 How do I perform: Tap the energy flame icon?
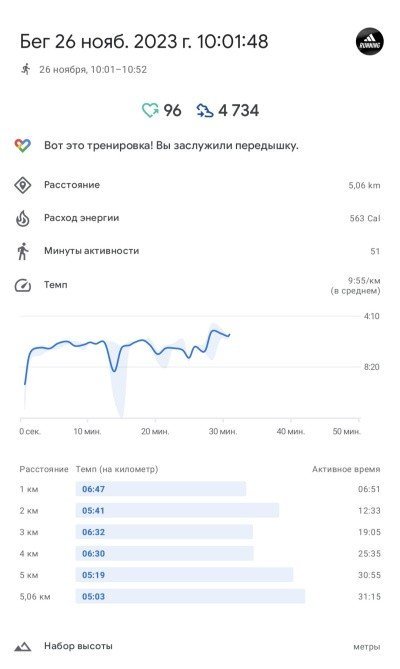[x=23, y=218]
